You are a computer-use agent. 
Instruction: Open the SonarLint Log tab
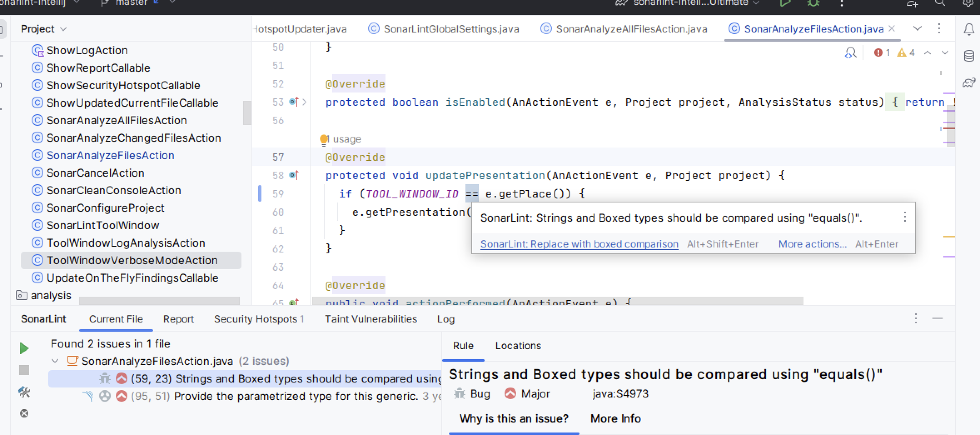pyautogui.click(x=445, y=319)
